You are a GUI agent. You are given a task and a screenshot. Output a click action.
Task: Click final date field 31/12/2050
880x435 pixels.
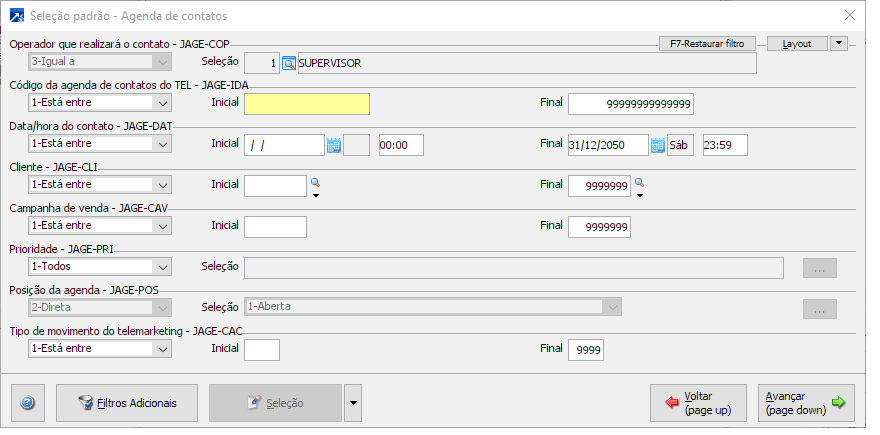tap(608, 145)
